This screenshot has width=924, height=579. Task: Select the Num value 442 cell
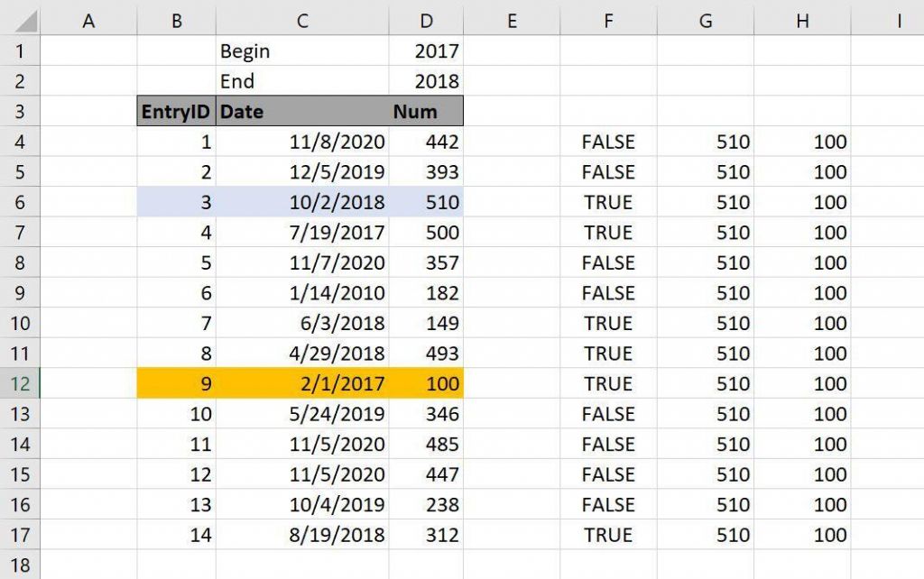click(x=426, y=142)
